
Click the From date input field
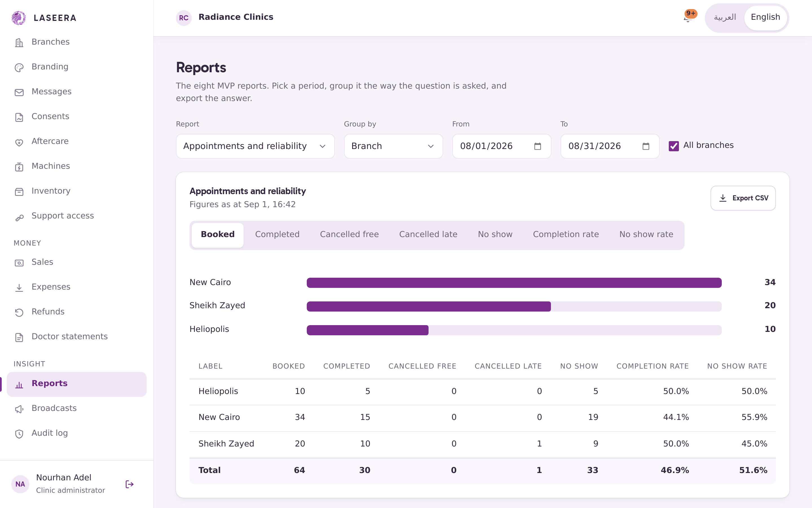[501, 146]
